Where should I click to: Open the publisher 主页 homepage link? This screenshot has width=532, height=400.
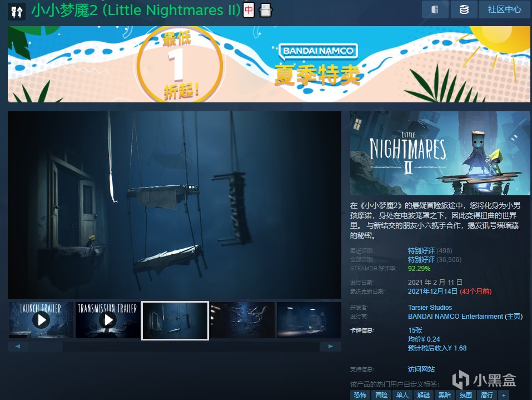(513, 317)
